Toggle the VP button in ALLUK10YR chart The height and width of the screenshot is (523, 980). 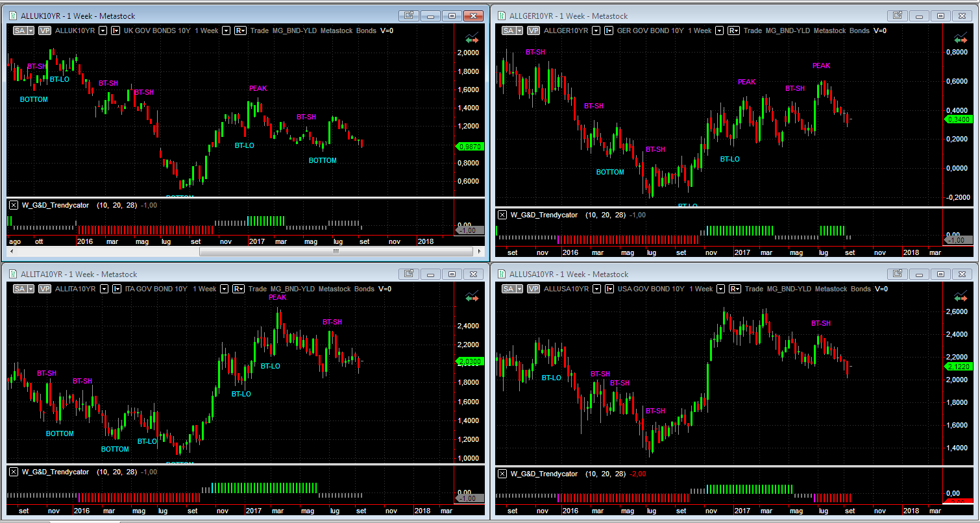click(x=44, y=30)
